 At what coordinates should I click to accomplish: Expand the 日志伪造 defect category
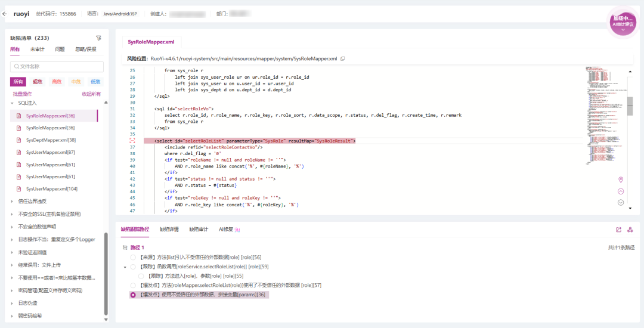tap(13, 303)
